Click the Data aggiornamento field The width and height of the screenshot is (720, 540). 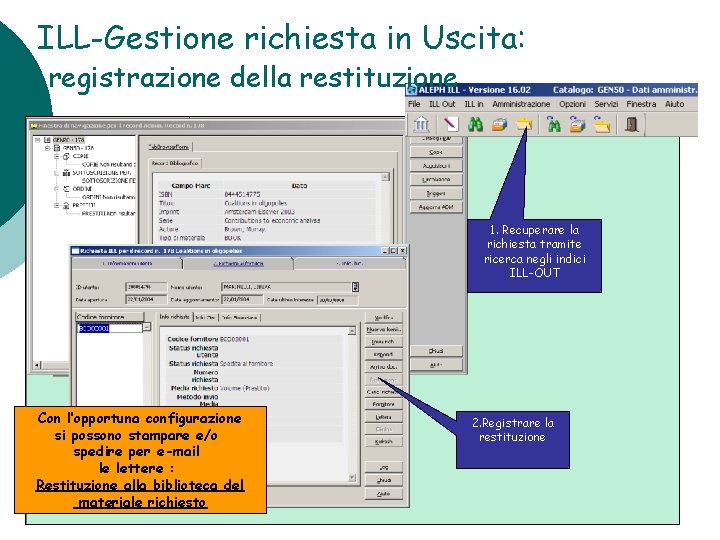(242, 299)
